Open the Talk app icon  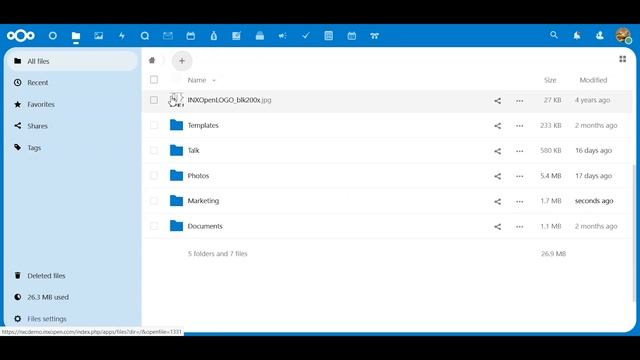[x=144, y=36]
